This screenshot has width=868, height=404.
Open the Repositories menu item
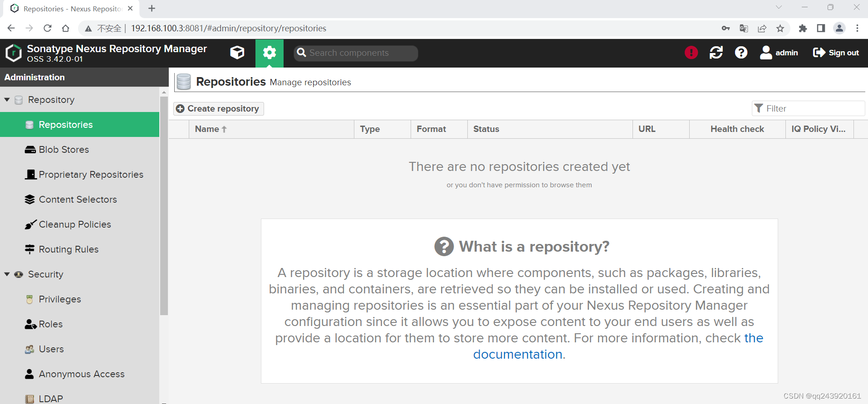[x=79, y=125]
